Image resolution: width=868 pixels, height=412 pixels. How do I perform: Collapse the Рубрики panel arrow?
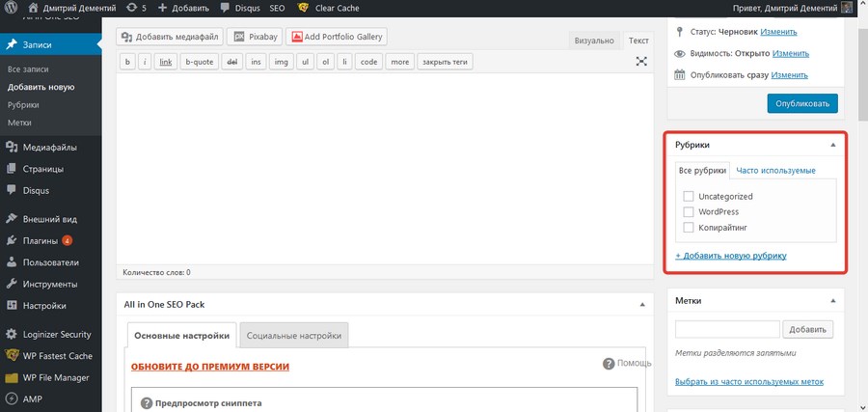pyautogui.click(x=833, y=145)
